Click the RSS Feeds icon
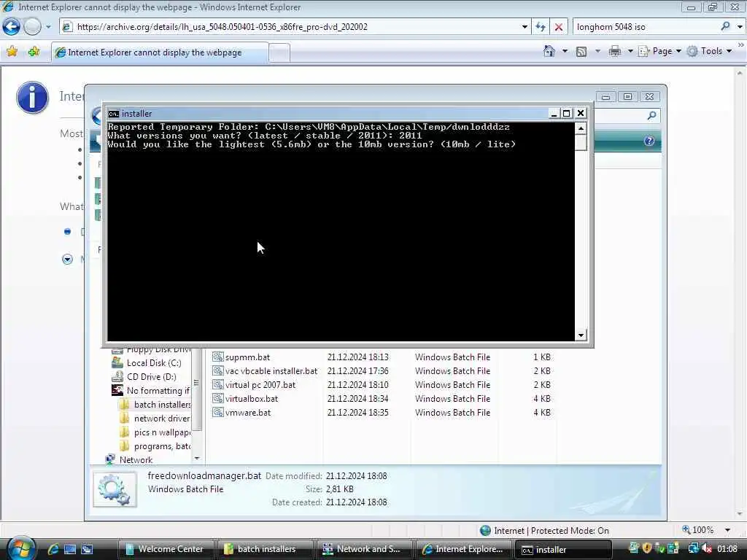747x560 pixels. [581, 52]
